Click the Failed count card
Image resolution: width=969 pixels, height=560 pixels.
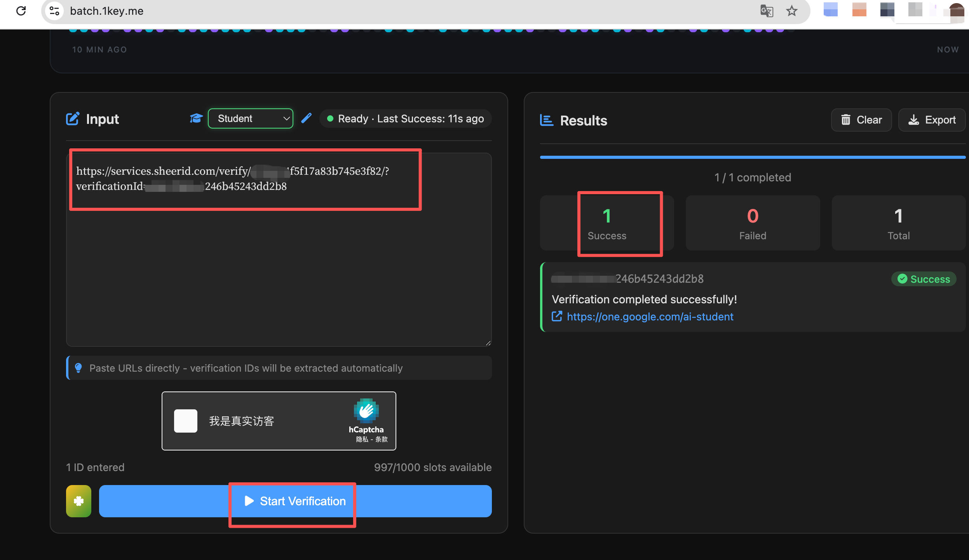[x=753, y=223]
